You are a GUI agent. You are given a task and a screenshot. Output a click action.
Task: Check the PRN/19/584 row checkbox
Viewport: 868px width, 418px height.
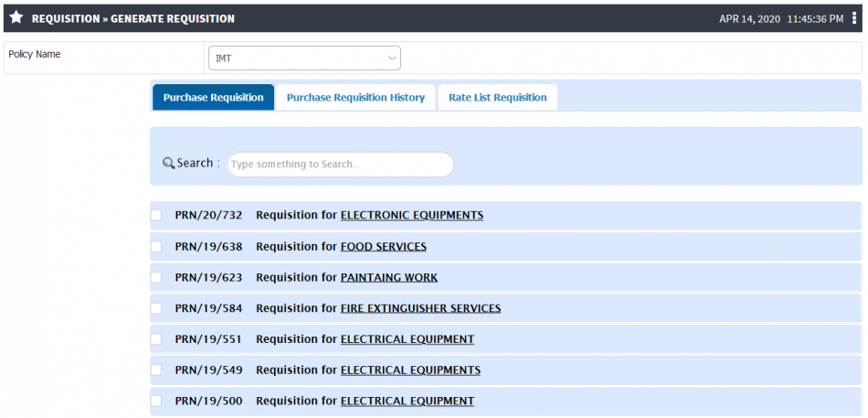(156, 308)
